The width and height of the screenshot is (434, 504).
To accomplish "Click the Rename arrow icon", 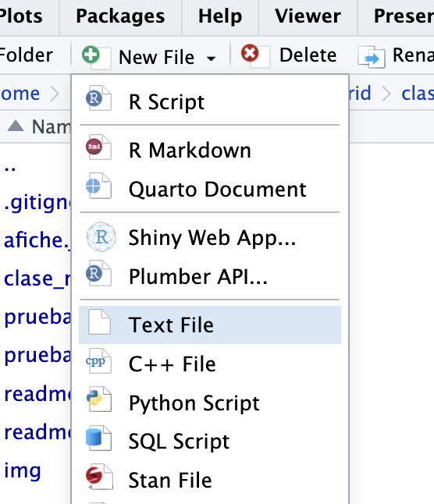I will coord(372,57).
